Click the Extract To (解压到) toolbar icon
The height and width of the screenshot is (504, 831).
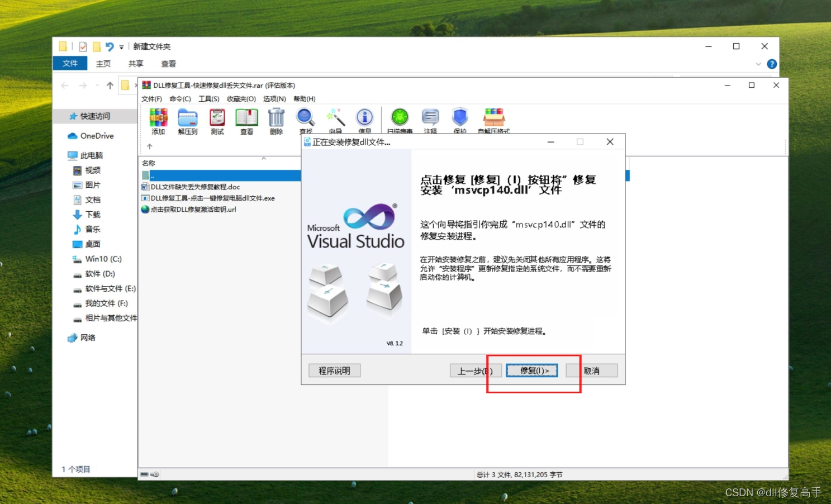tap(188, 118)
